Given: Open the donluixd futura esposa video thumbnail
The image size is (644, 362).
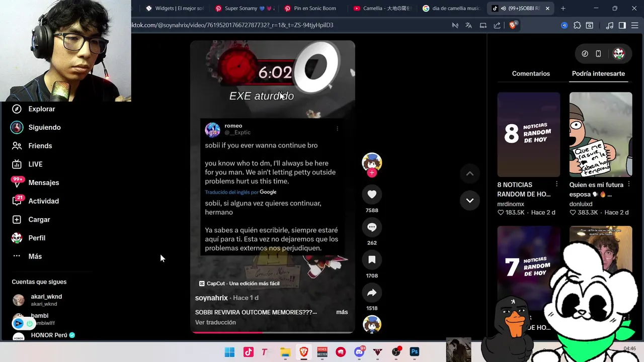Looking at the screenshot, I should (601, 134).
